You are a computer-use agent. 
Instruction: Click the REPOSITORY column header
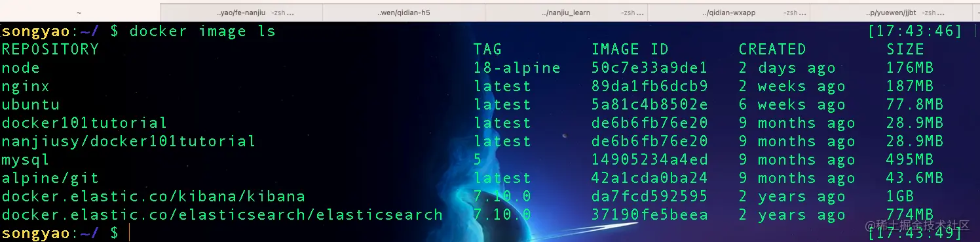(50, 49)
